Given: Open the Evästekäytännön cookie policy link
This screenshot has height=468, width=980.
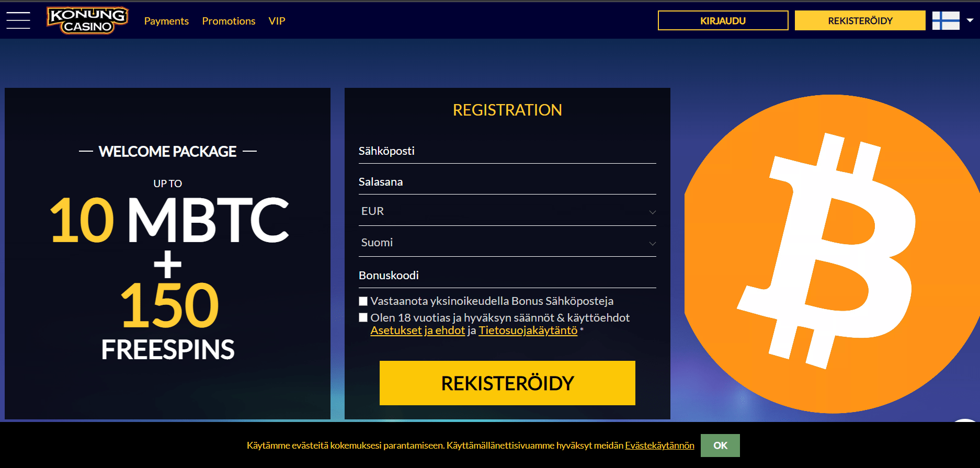Looking at the screenshot, I should (659, 446).
